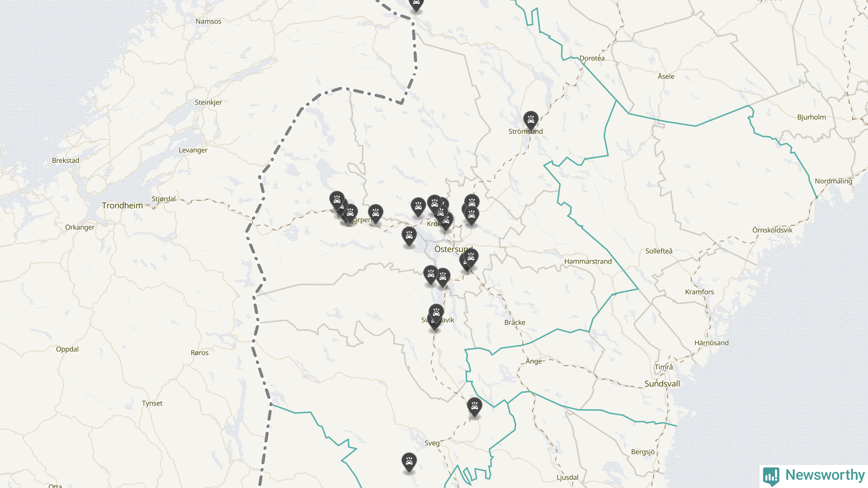Click the Røros town label
This screenshot has width=868, height=488.
[x=200, y=353]
